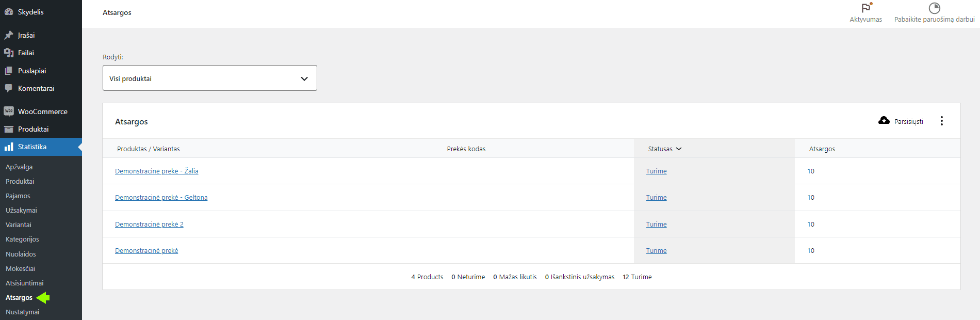Open Apžvalga statistics overview
The width and height of the screenshot is (980, 320).
point(19,167)
